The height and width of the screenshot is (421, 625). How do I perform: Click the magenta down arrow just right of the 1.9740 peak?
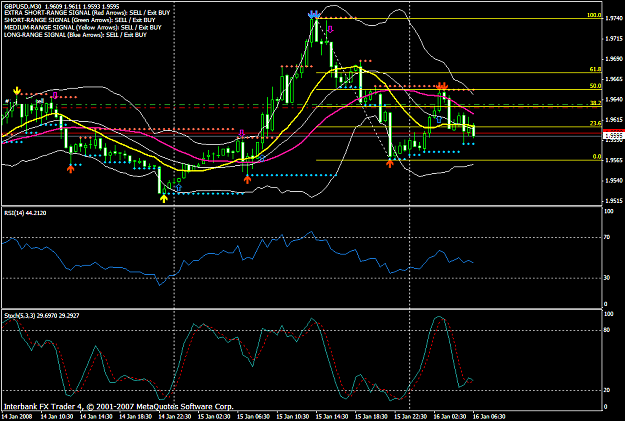[330, 29]
